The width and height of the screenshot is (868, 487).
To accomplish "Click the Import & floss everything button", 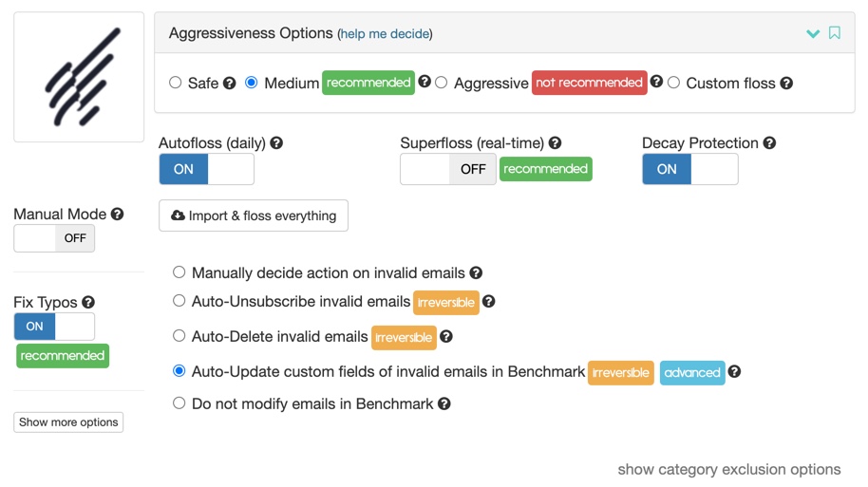I will pyautogui.click(x=254, y=215).
